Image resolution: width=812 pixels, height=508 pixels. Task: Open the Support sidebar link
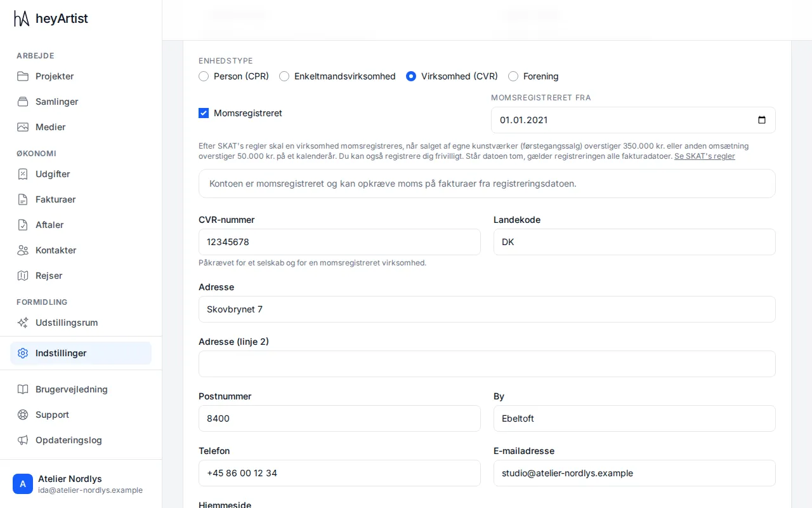[81, 415]
